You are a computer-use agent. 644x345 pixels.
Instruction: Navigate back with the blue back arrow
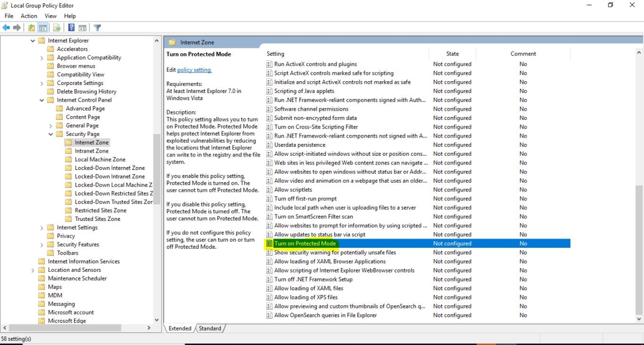click(5, 27)
